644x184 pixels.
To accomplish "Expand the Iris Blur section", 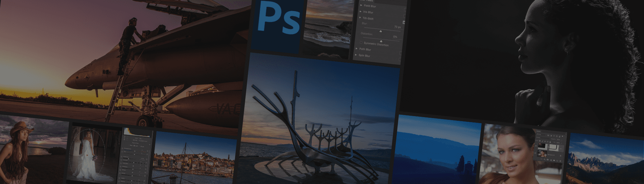I will [x=361, y=12].
